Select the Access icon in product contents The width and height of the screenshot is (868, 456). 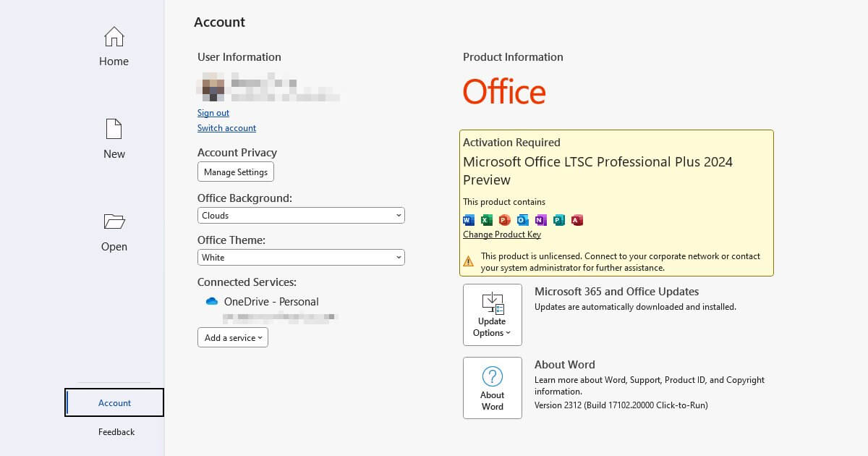click(577, 219)
